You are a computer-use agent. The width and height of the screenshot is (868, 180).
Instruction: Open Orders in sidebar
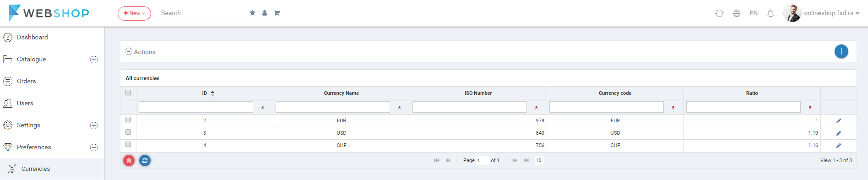pos(26,81)
